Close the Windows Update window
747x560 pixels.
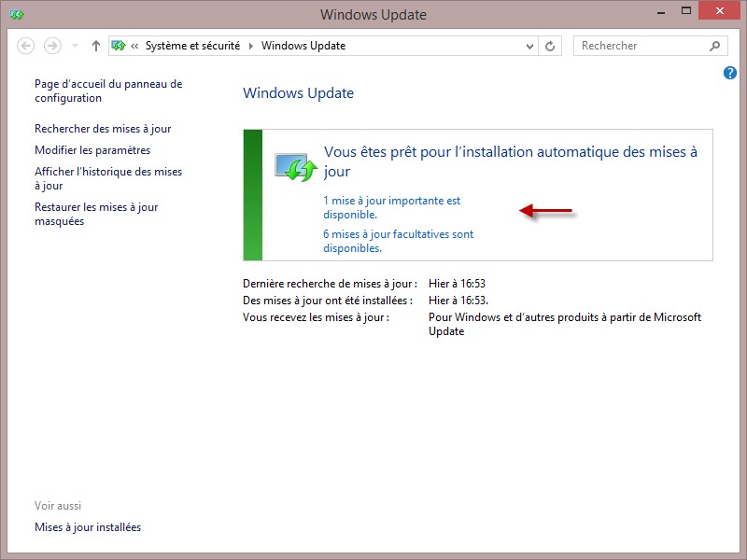(719, 10)
